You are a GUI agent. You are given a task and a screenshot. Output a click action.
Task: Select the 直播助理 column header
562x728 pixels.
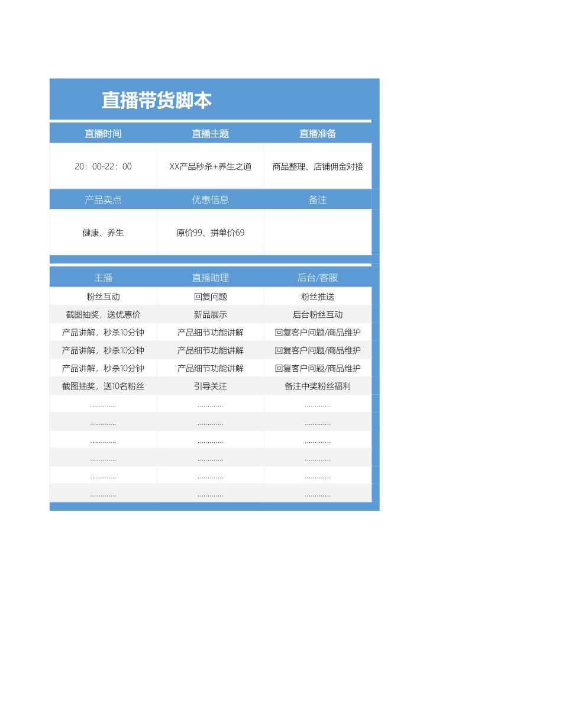coord(211,278)
